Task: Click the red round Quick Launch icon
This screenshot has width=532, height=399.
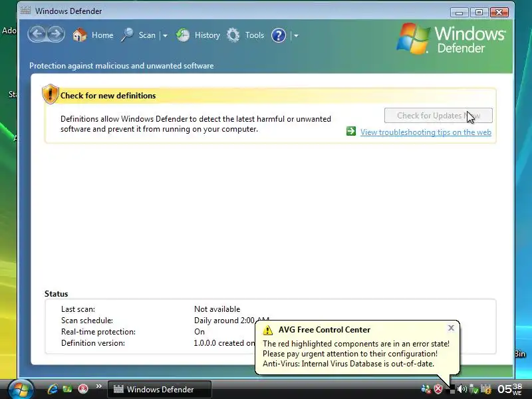Action: pyautogui.click(x=82, y=389)
